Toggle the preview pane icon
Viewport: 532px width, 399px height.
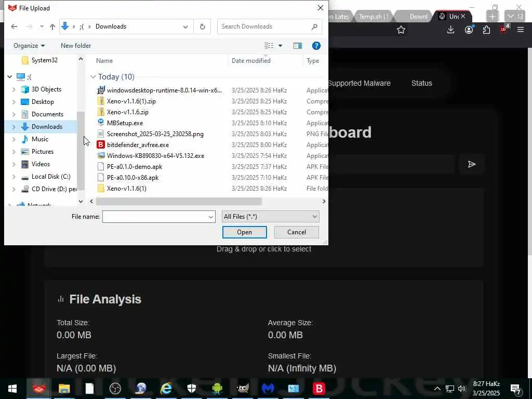point(298,46)
